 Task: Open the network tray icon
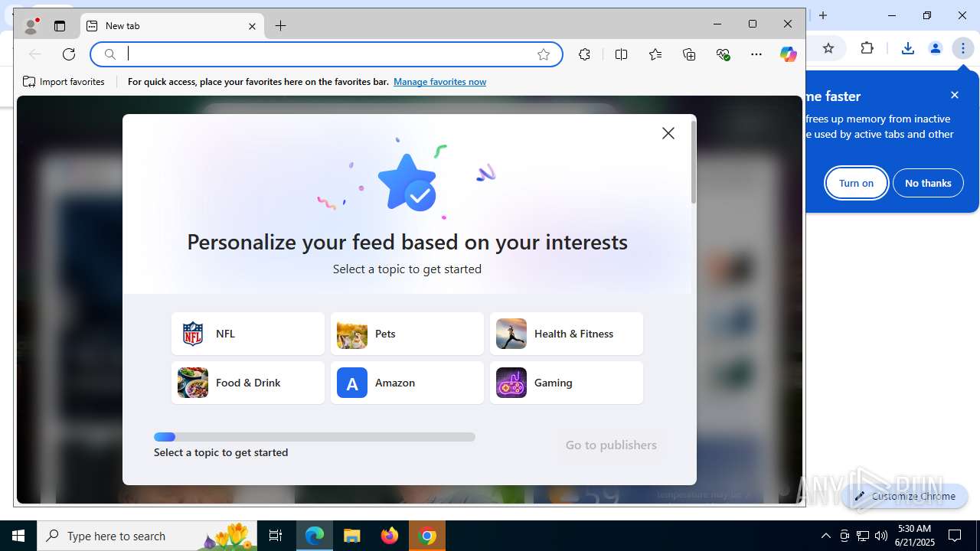coord(863,536)
